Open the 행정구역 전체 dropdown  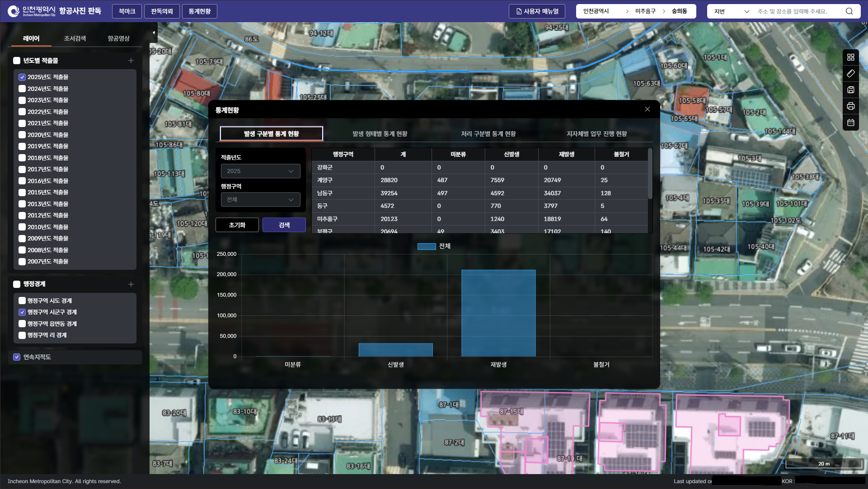point(260,200)
